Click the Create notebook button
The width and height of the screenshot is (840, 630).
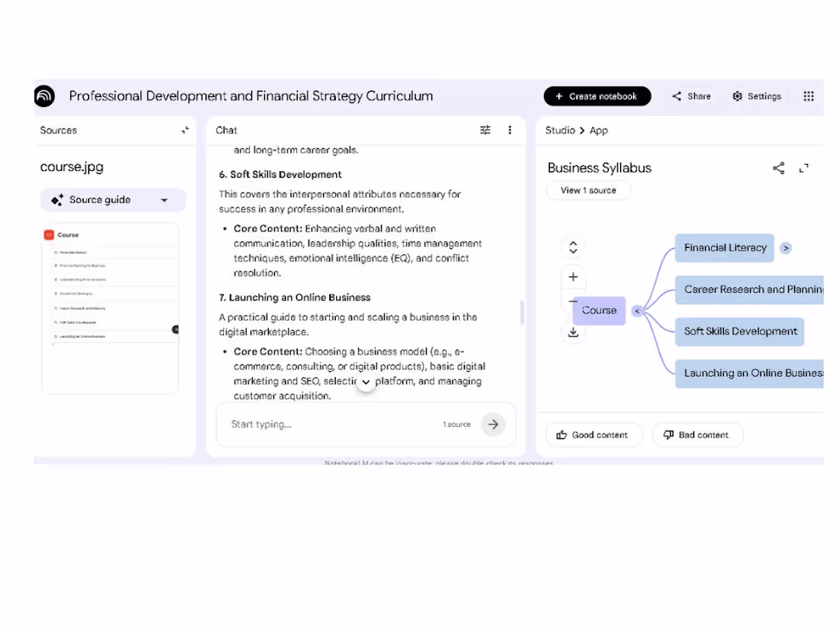coord(597,96)
